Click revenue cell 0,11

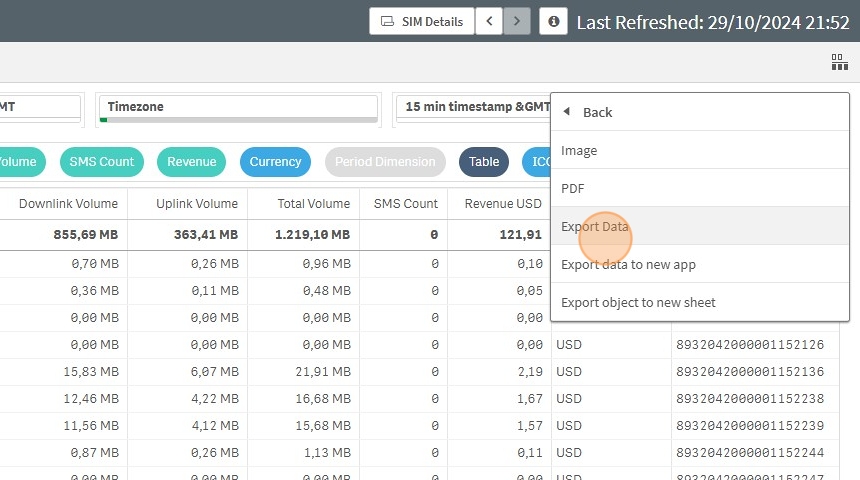click(530, 453)
